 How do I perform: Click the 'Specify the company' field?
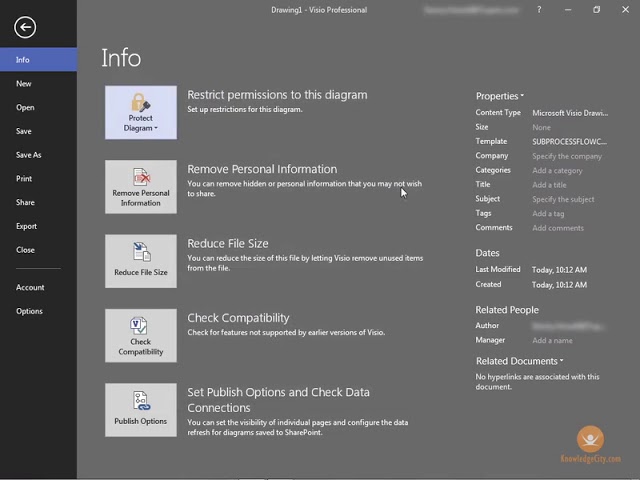tap(567, 156)
